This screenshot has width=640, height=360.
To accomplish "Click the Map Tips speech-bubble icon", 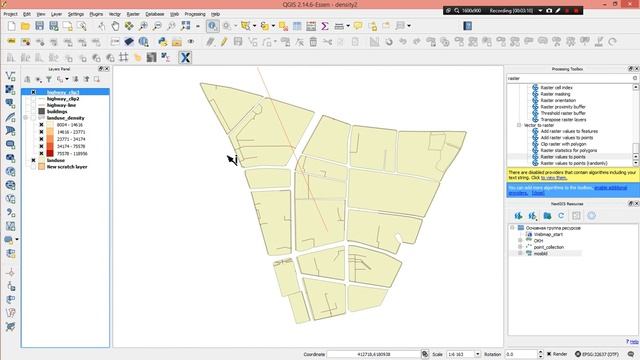I will pyautogui.click(x=358, y=26).
